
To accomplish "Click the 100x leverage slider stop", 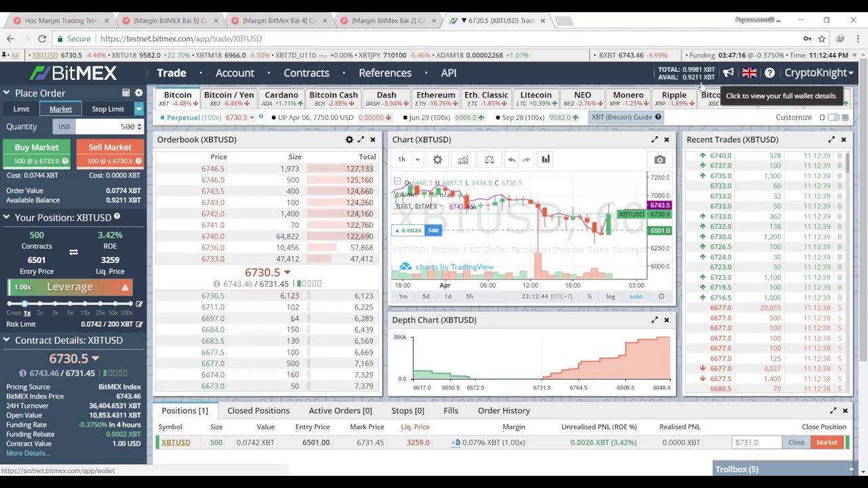I will (130, 304).
